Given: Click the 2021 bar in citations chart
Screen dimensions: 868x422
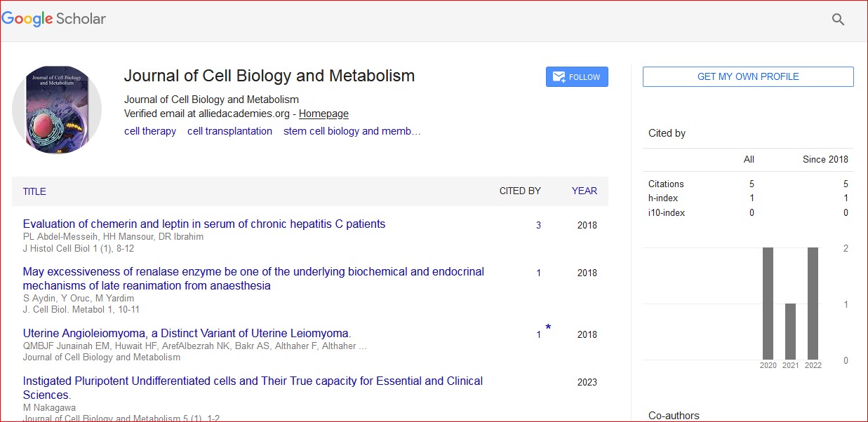Looking at the screenshot, I should click(791, 332).
